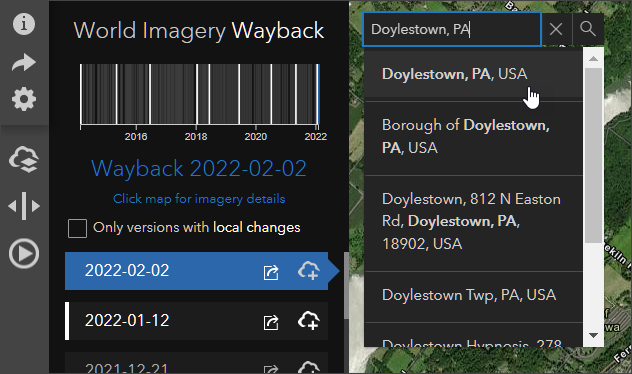The width and height of the screenshot is (632, 374).
Task: Click the 2016 label on the timeline
Action: pyautogui.click(x=136, y=137)
